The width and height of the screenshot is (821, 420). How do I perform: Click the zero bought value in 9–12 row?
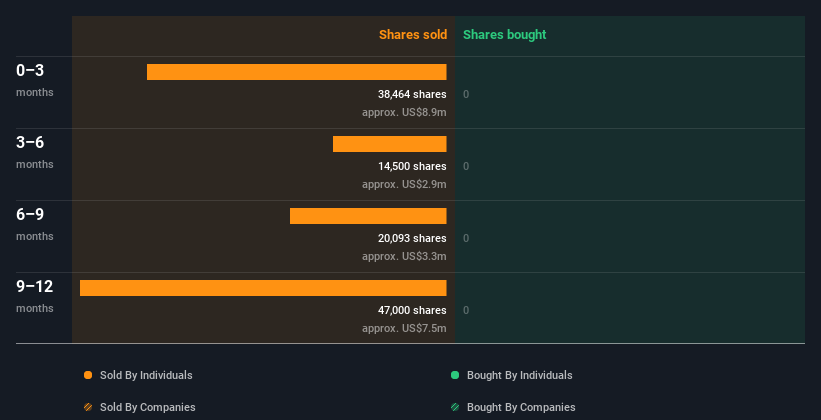[x=466, y=310]
